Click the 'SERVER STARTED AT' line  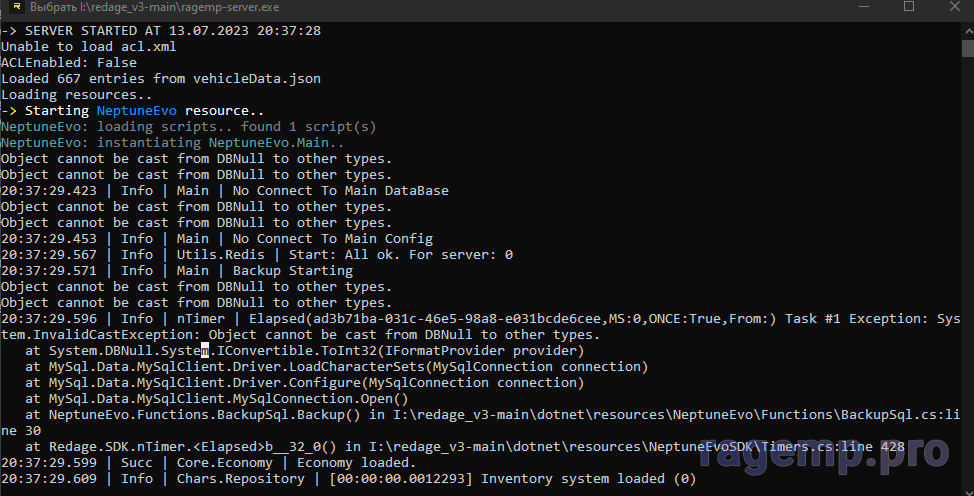pos(161,31)
